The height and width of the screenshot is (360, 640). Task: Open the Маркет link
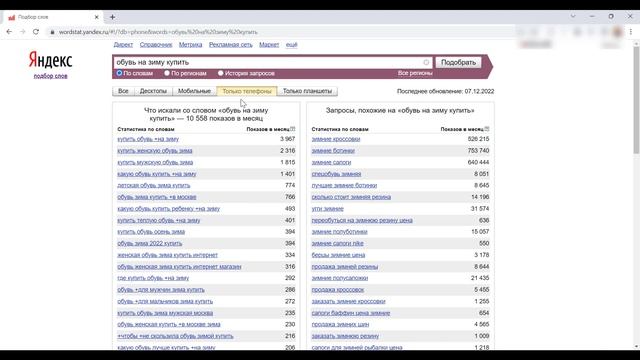tap(269, 44)
